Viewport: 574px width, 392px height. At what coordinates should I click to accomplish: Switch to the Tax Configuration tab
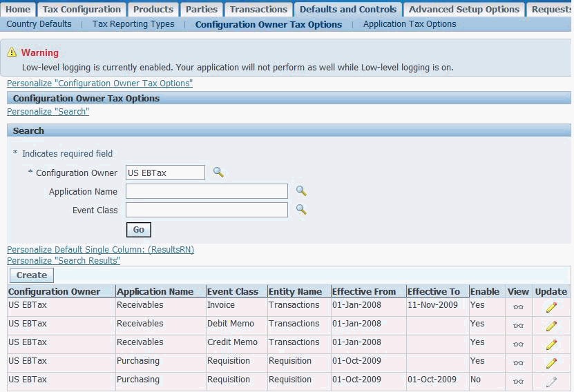pos(82,9)
